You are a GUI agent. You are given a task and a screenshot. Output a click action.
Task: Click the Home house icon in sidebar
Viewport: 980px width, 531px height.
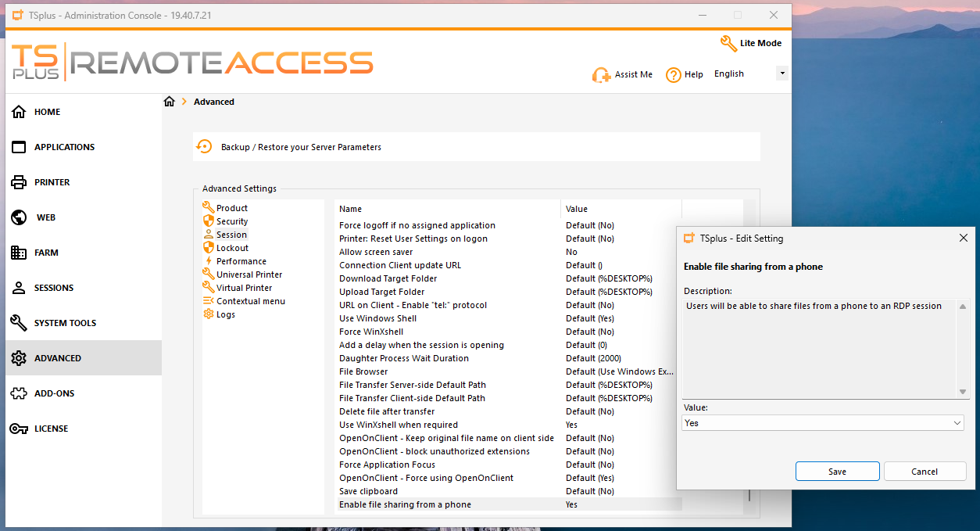click(x=20, y=112)
